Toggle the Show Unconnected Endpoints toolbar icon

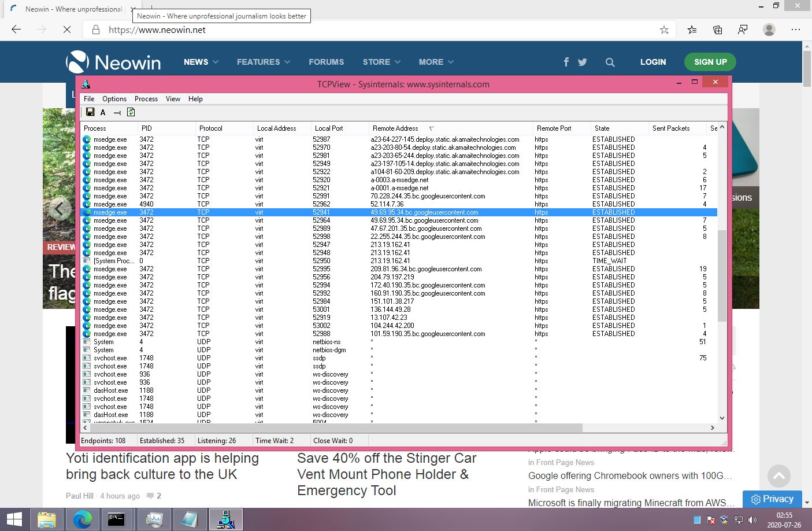pos(117,112)
